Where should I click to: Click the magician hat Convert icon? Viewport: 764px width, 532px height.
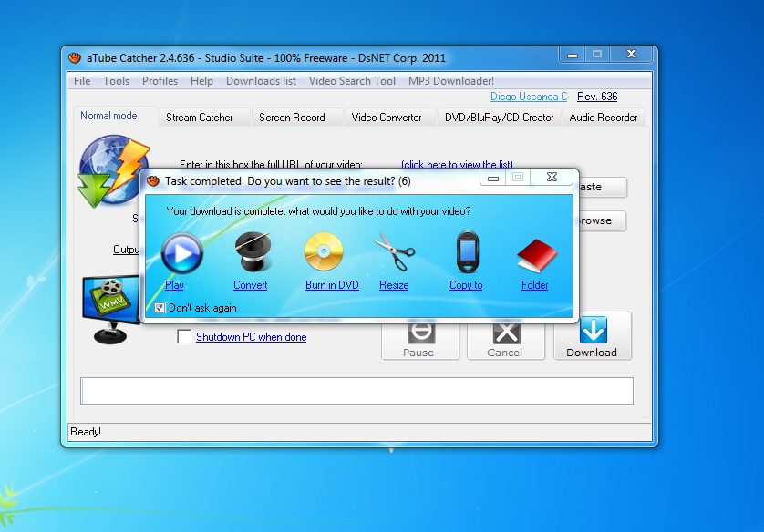pos(252,251)
